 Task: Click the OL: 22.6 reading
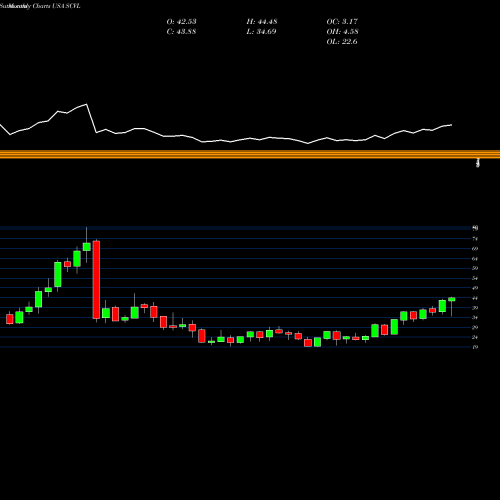point(342,42)
